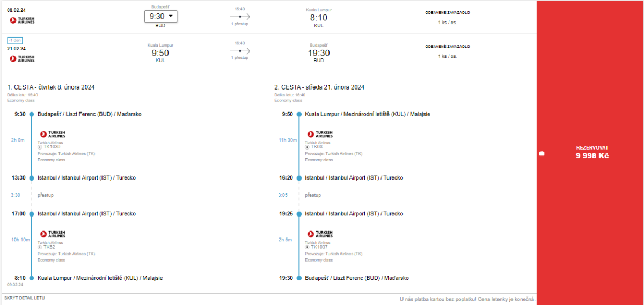
Task: Click the outbound 1 přestup arrow indicator
Action: tap(240, 17)
